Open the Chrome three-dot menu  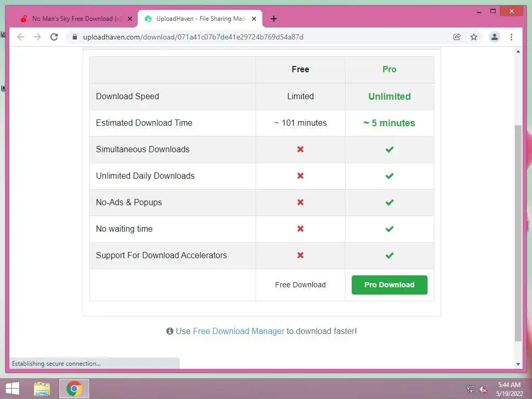pos(511,37)
